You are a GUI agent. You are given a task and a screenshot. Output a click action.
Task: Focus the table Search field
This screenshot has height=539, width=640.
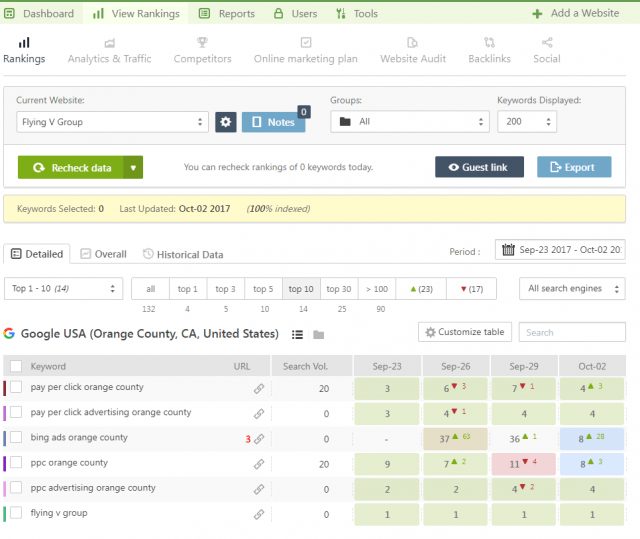click(x=572, y=332)
